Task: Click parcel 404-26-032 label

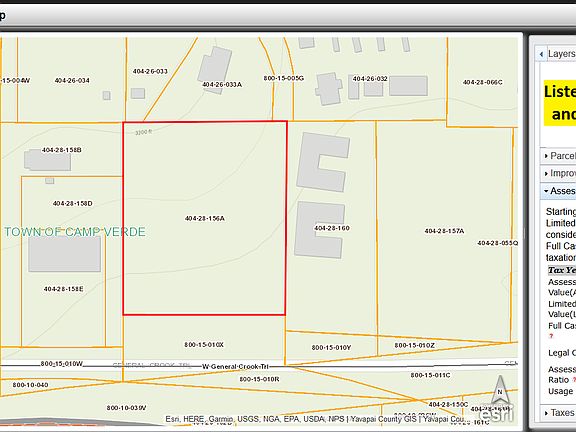Action: (x=370, y=79)
